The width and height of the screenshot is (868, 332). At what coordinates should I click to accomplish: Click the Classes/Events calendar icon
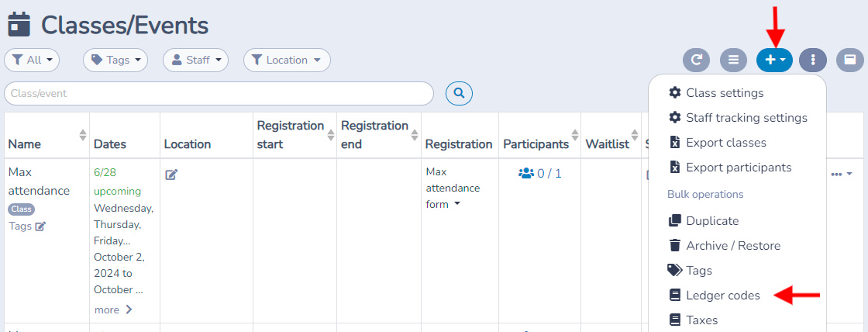pos(19,25)
